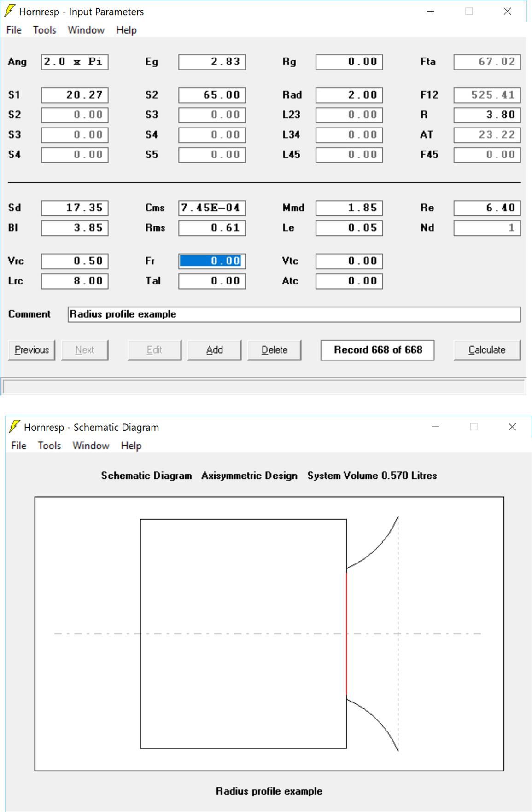Select the Rg input field
This screenshot has height=812, width=532.
(349, 62)
